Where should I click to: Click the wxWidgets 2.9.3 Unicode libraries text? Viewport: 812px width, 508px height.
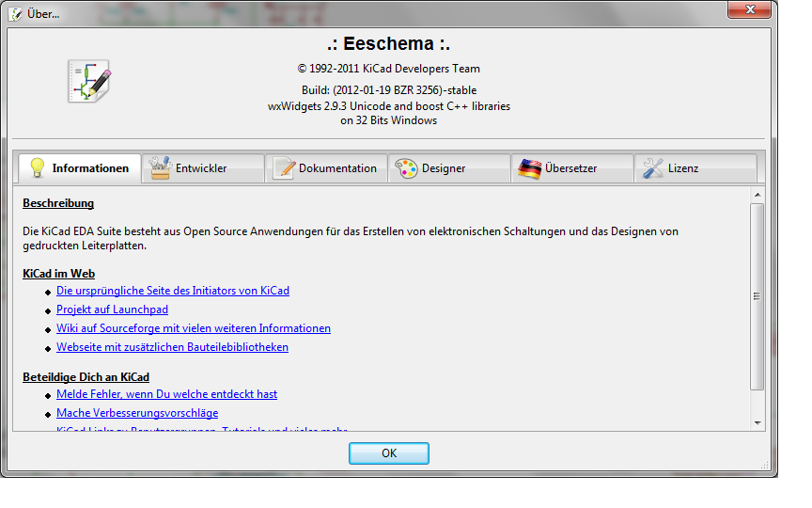tap(389, 106)
